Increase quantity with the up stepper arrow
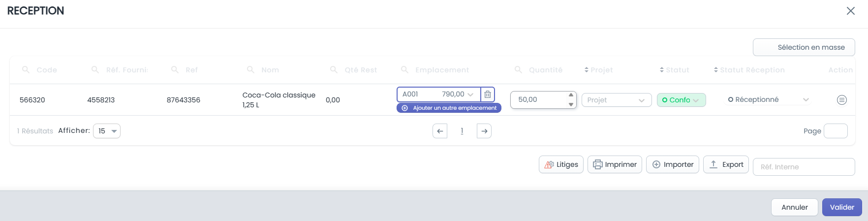 pyautogui.click(x=571, y=95)
